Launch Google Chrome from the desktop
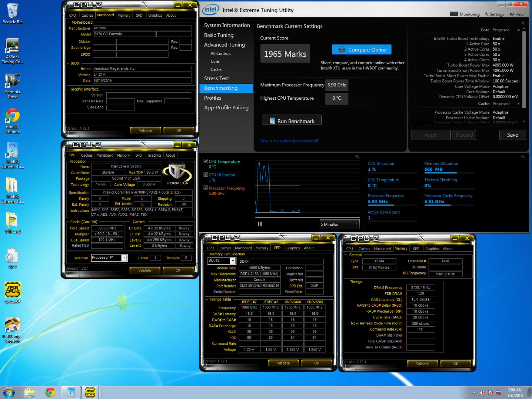 pyautogui.click(x=12, y=121)
